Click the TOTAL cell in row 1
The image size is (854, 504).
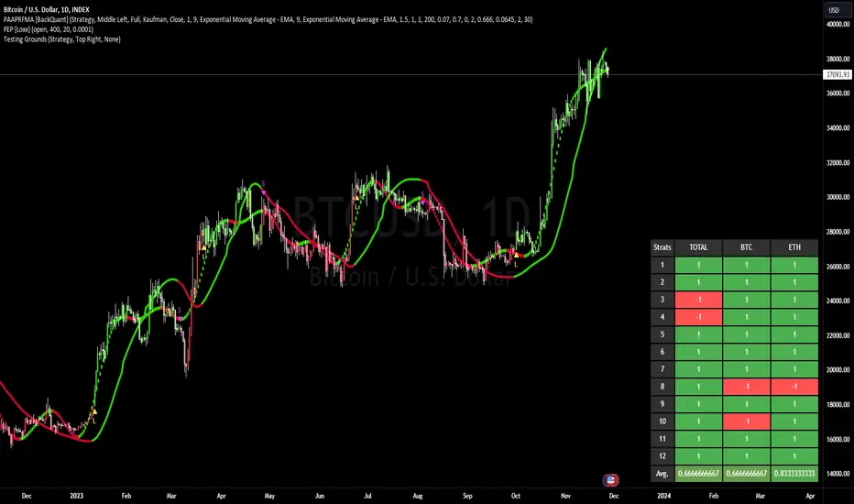click(699, 265)
